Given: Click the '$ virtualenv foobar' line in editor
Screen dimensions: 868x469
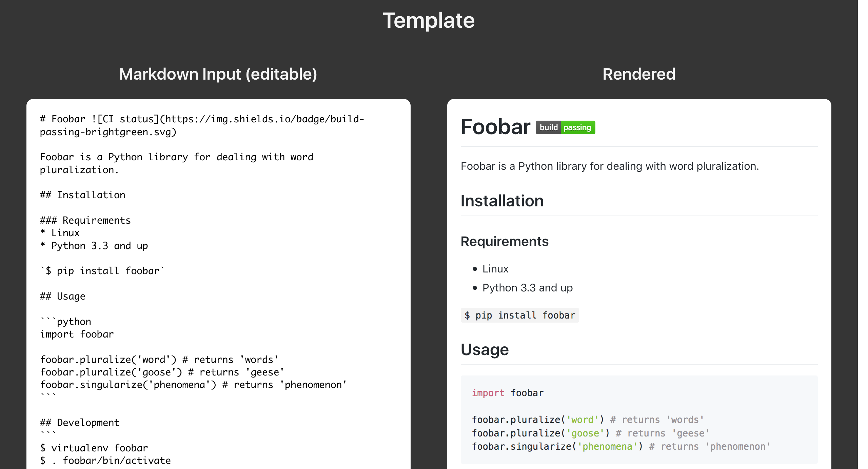Looking at the screenshot, I should point(94,448).
